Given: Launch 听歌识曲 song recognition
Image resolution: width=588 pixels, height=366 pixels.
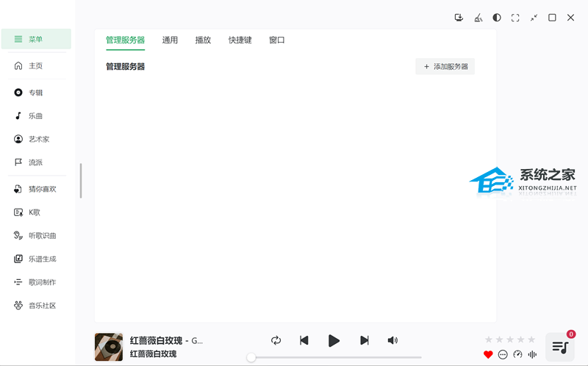Looking at the screenshot, I should click(x=36, y=236).
